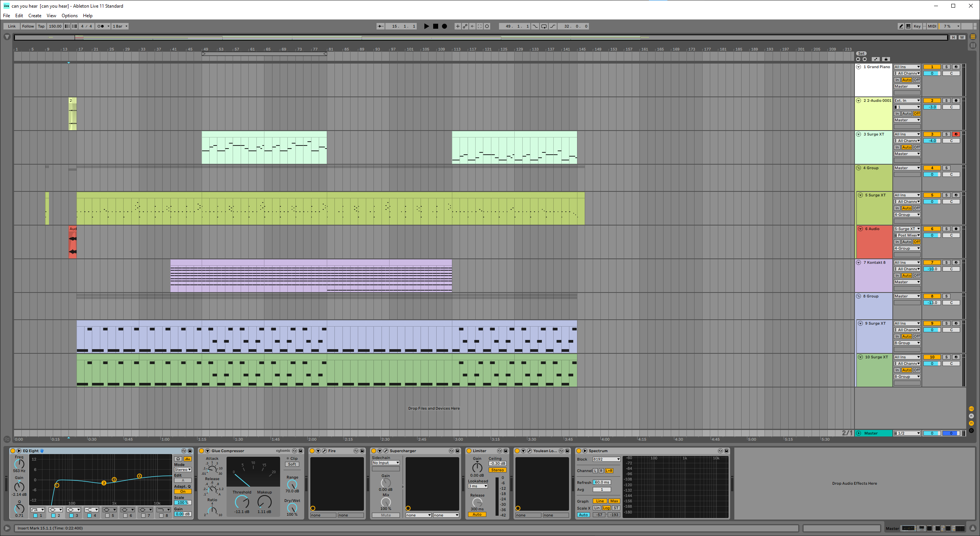Start playback with the Play button
Screen dimensions: 980x536
pyautogui.click(x=426, y=26)
